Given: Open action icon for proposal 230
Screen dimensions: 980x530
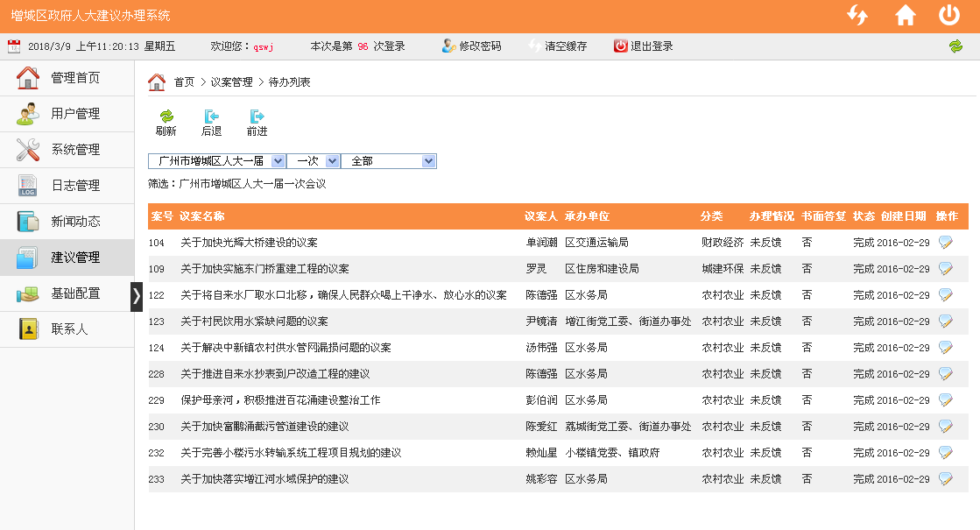Looking at the screenshot, I should pos(946,427).
